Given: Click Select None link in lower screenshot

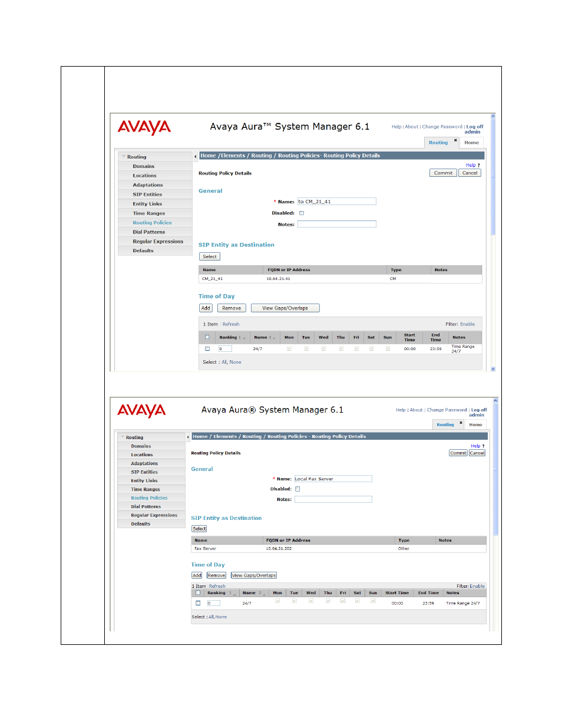Looking at the screenshot, I should 221,617.
